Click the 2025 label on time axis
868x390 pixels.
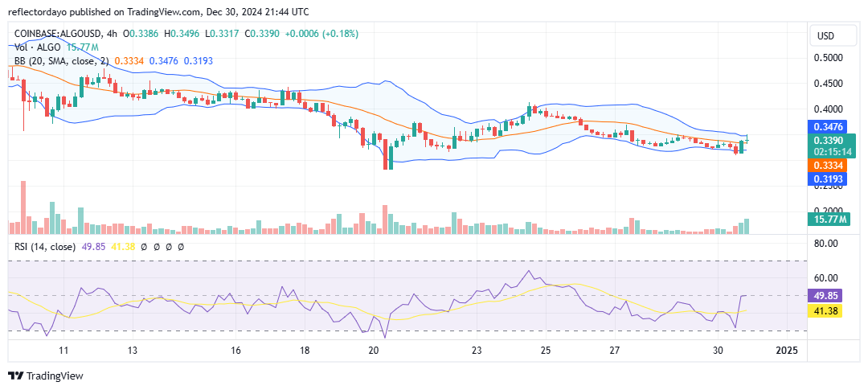coord(786,351)
